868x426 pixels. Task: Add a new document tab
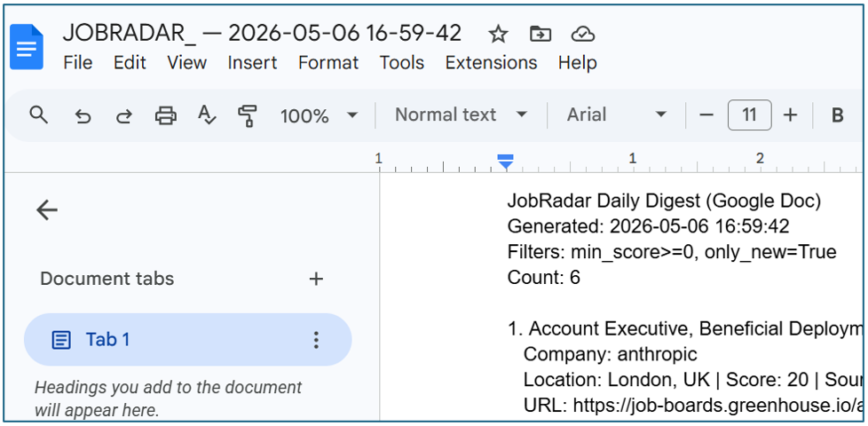pos(316,279)
